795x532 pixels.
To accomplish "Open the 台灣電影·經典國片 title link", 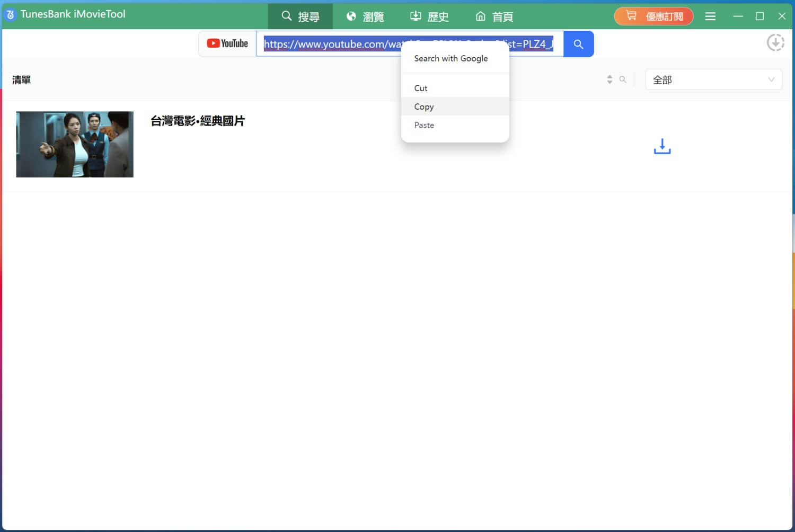I will [198, 121].
